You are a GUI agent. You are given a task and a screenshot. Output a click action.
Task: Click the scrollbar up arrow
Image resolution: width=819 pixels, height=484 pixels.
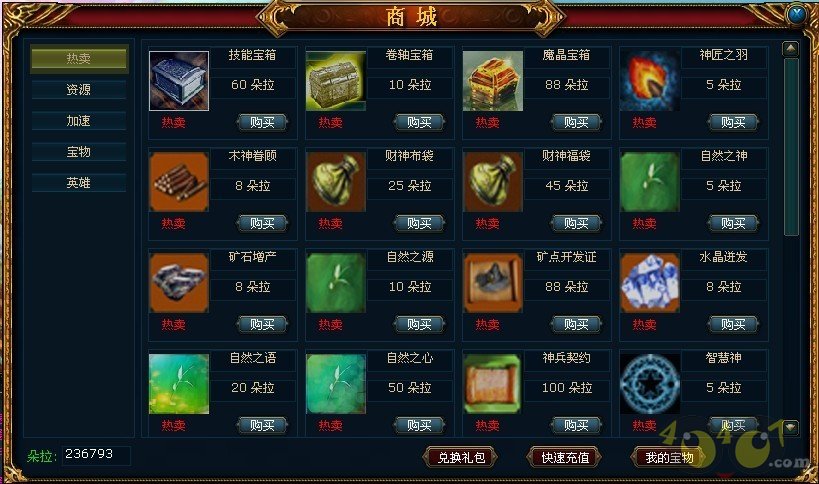[x=791, y=49]
